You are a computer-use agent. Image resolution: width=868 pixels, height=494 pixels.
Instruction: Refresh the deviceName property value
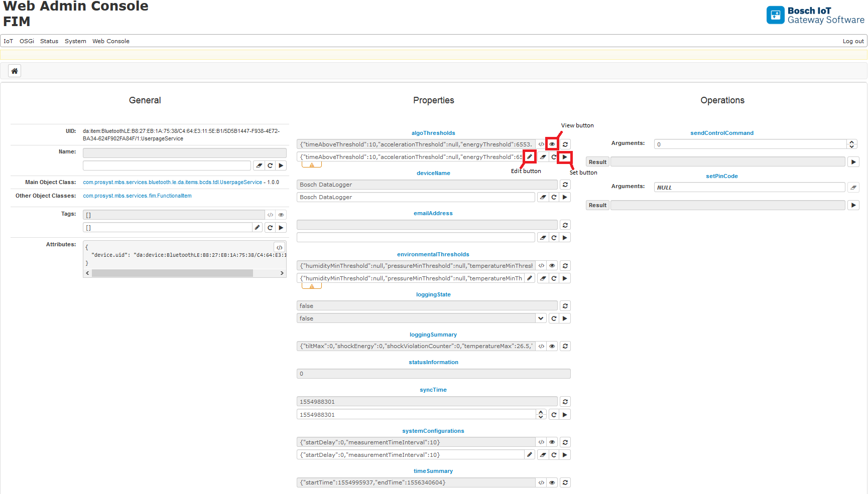point(565,185)
